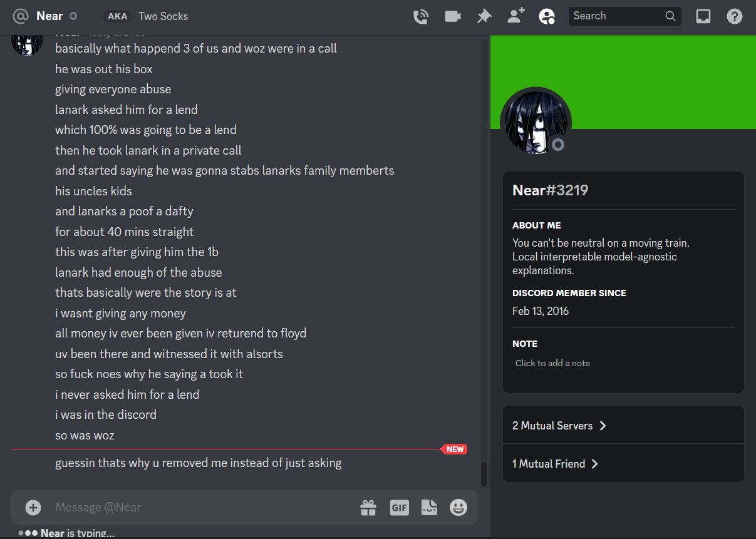Screen dimensions: 756x539
Task: Open the GIF picker
Action: [x=400, y=507]
